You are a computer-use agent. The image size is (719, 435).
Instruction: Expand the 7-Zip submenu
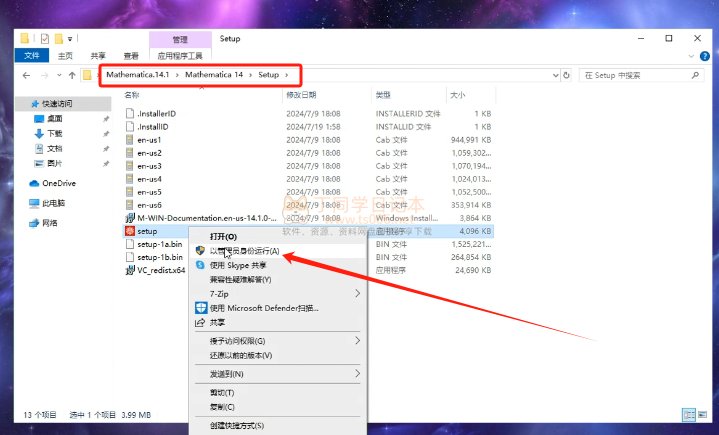(277, 294)
